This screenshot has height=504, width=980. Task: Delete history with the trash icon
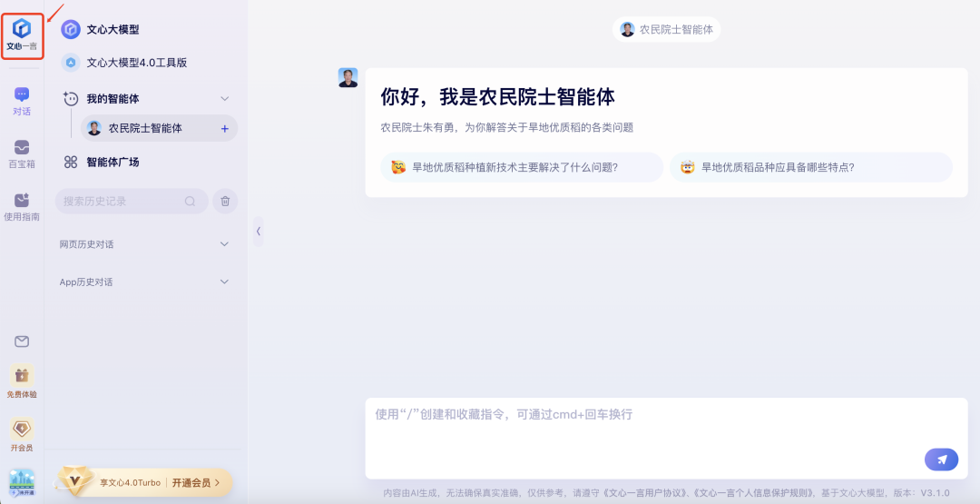pos(225,202)
